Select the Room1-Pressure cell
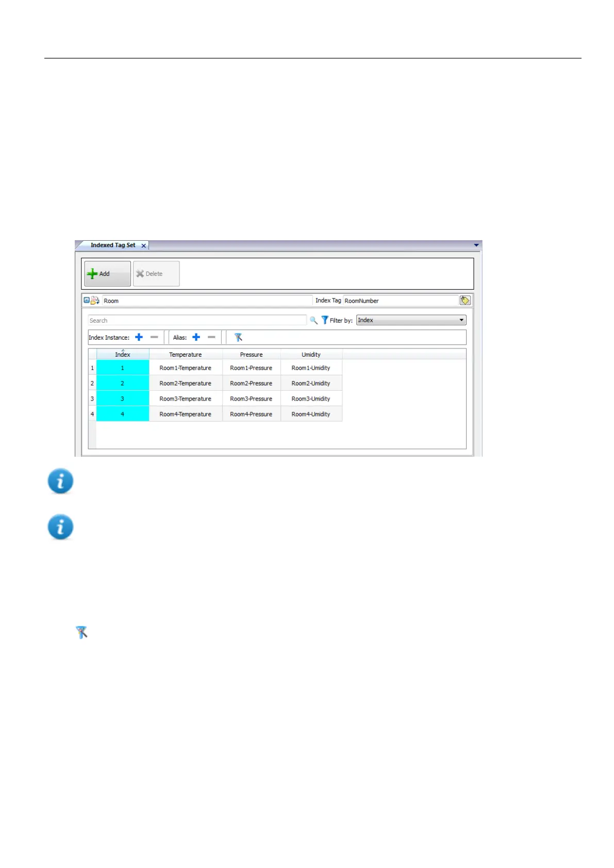Image resolution: width=614 pixels, height=868 pixels. 252,368
